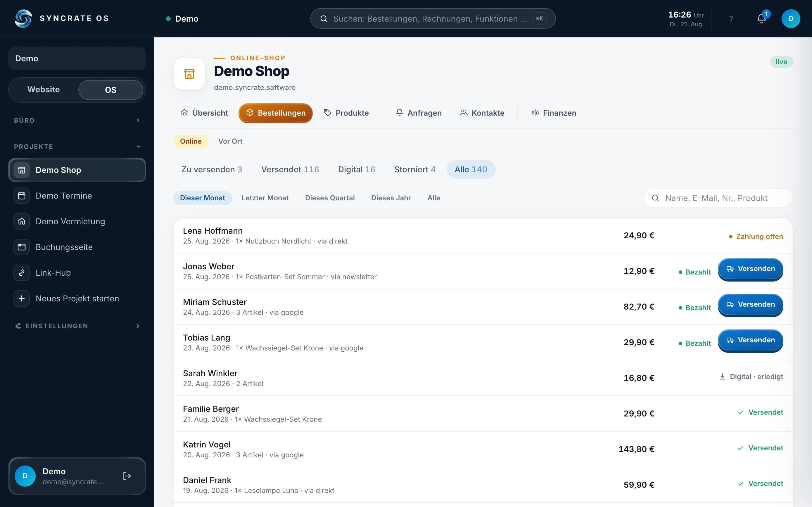Collapse the Projekte section chevron
812x507 pixels.
(x=138, y=147)
